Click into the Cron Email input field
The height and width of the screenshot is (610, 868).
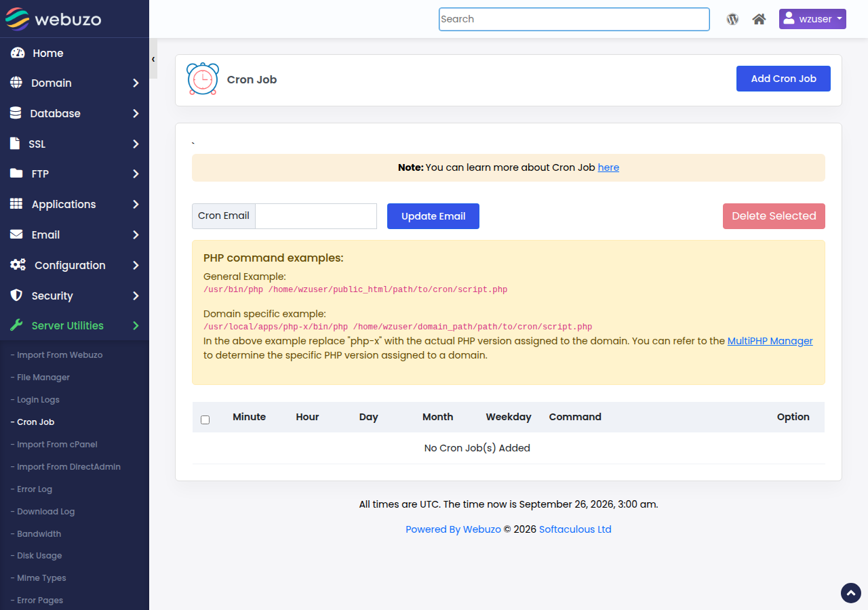(316, 216)
